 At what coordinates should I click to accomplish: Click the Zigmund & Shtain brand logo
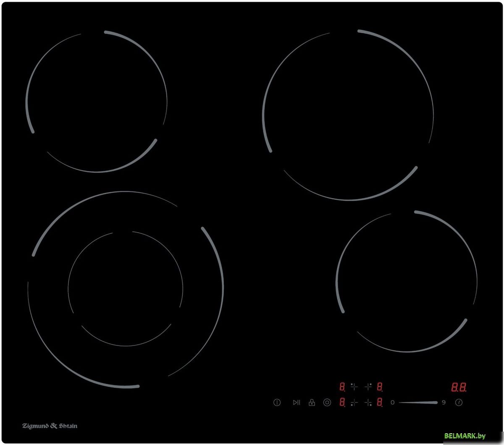coord(50,426)
